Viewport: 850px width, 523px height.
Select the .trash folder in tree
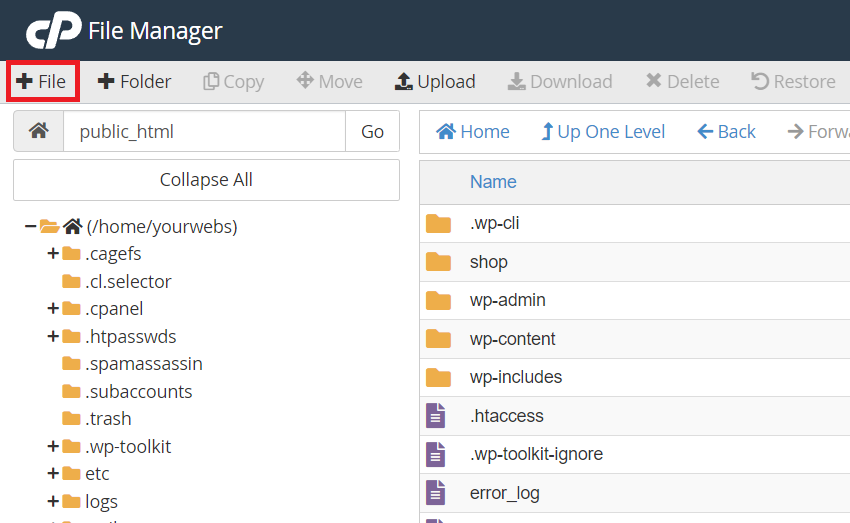pyautogui.click(x=107, y=419)
